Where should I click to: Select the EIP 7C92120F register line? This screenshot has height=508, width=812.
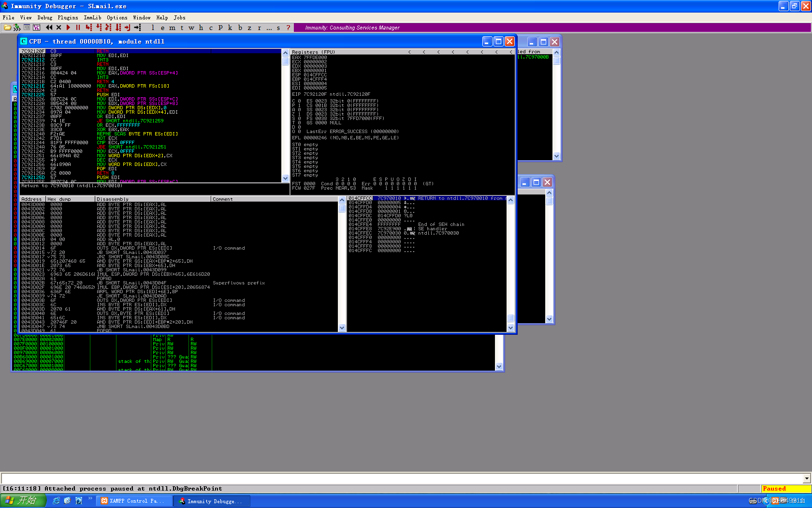(331, 94)
